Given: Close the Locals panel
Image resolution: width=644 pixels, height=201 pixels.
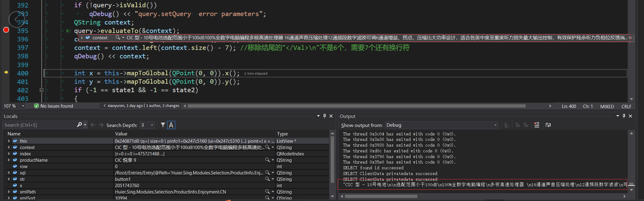Looking at the screenshot, I should tap(331, 116).
